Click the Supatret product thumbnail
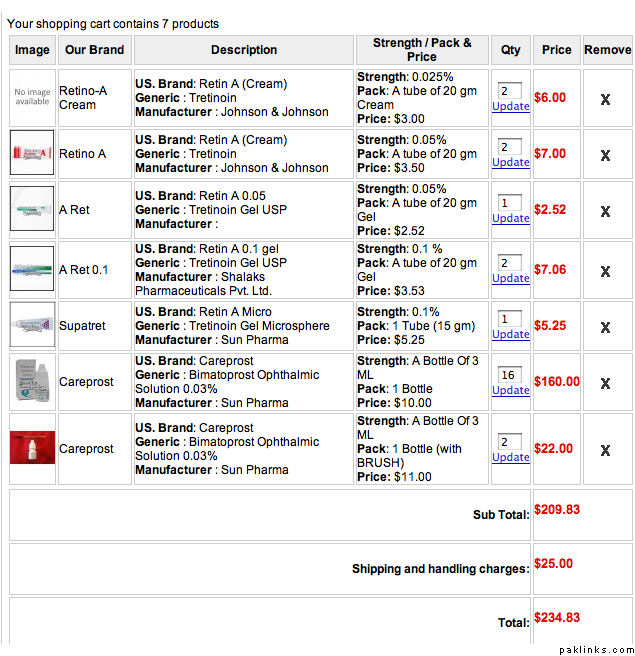 tap(32, 325)
